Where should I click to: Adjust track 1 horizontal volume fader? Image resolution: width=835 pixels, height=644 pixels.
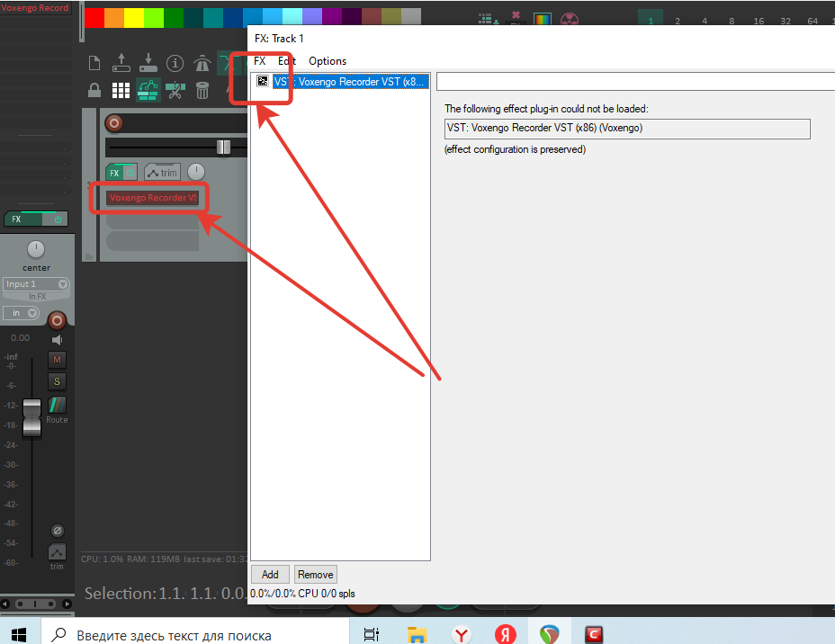[223, 147]
